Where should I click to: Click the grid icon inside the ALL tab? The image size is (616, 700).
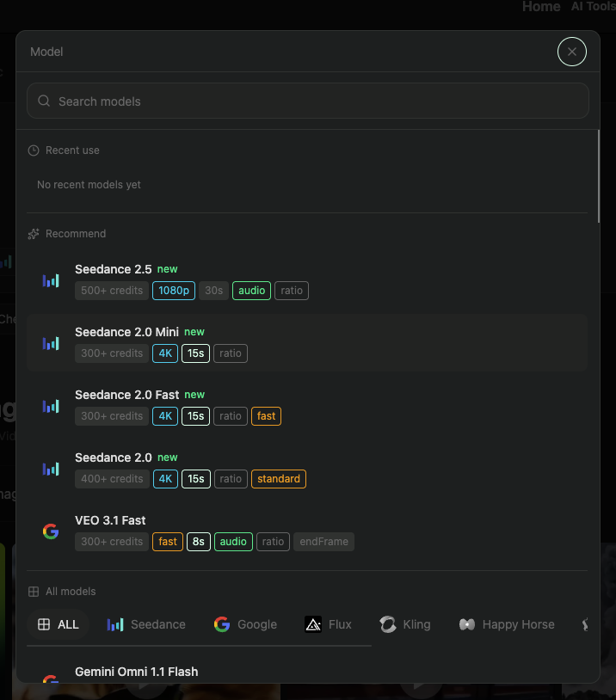(x=44, y=624)
